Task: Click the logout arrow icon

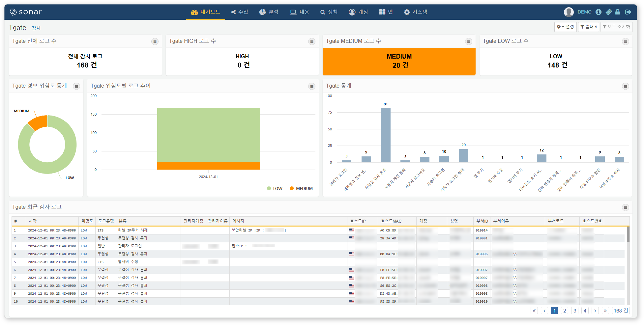Action: click(628, 12)
